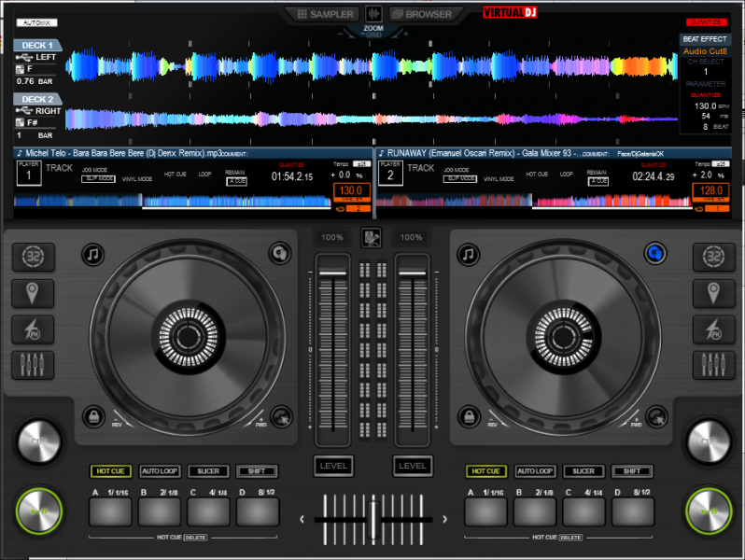Select deck 2 SLICER pad mode
Screen dimensions: 745x560
coord(583,471)
